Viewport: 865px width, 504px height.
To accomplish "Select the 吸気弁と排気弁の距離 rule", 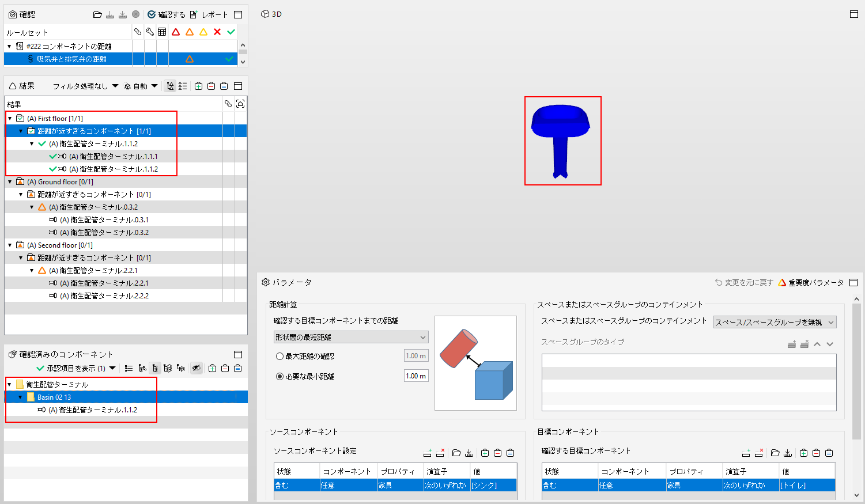I will 120,59.
